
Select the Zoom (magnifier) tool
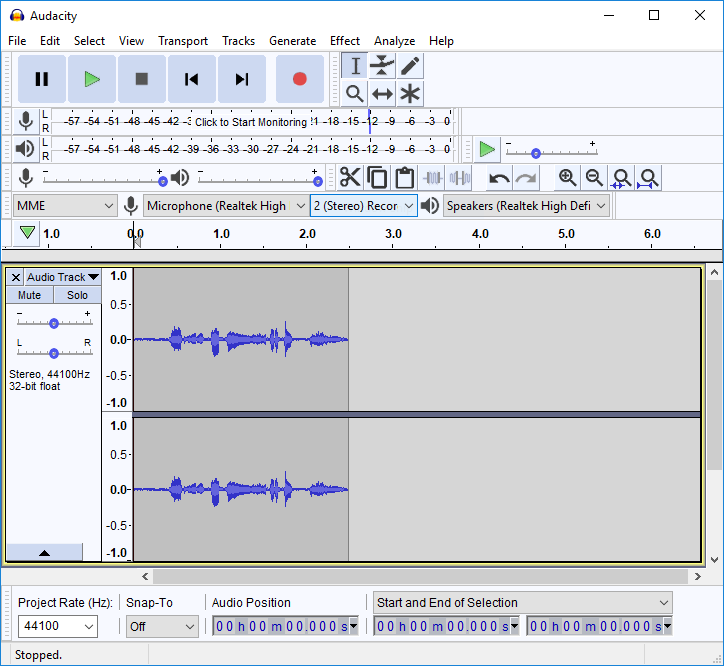point(355,94)
